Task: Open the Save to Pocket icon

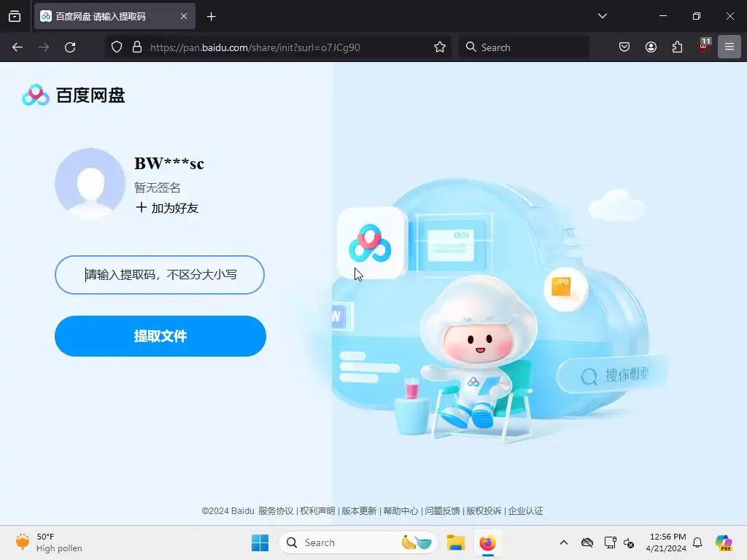Action: coord(624,47)
